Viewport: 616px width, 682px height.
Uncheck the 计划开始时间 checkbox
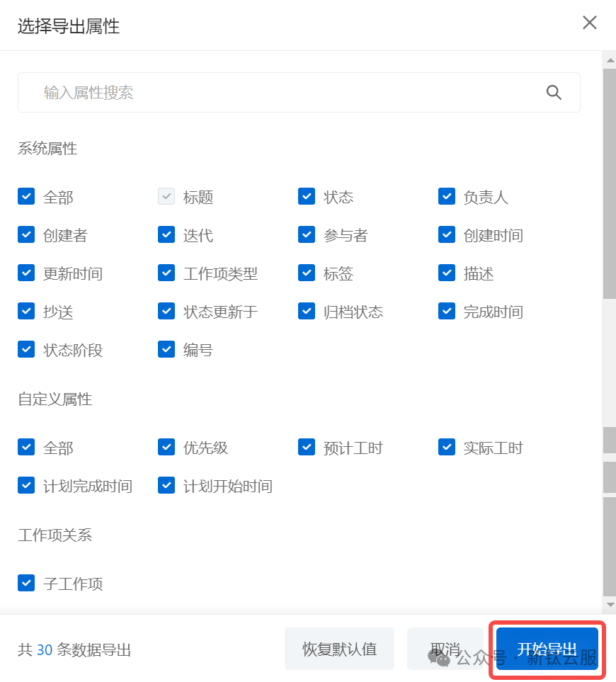[x=166, y=485]
